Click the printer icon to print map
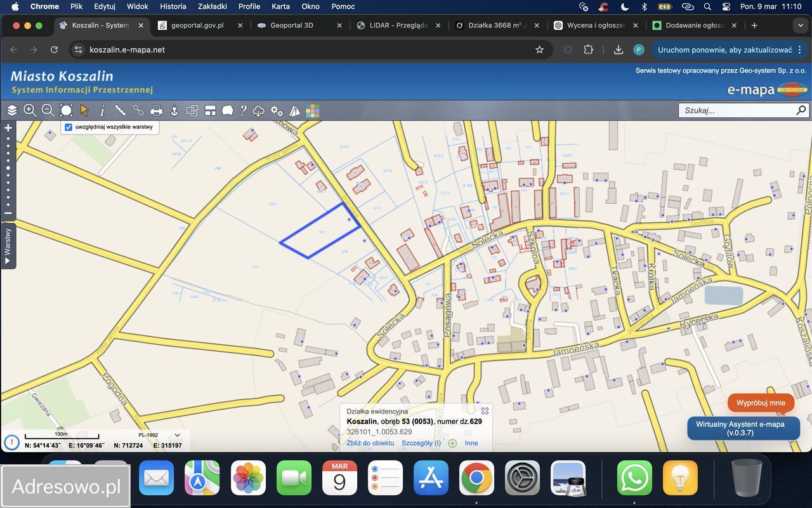 pos(156,110)
